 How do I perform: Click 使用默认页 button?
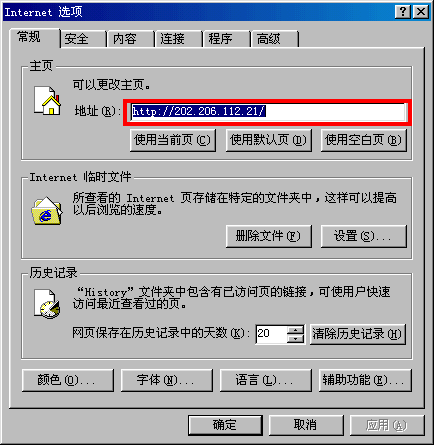click(269, 140)
